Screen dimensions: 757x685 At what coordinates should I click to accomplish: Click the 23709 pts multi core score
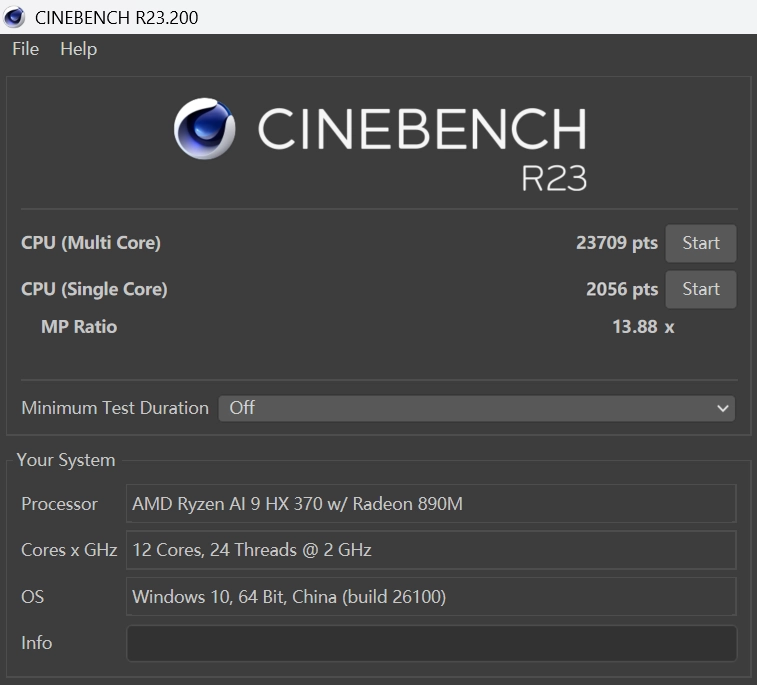coord(616,243)
